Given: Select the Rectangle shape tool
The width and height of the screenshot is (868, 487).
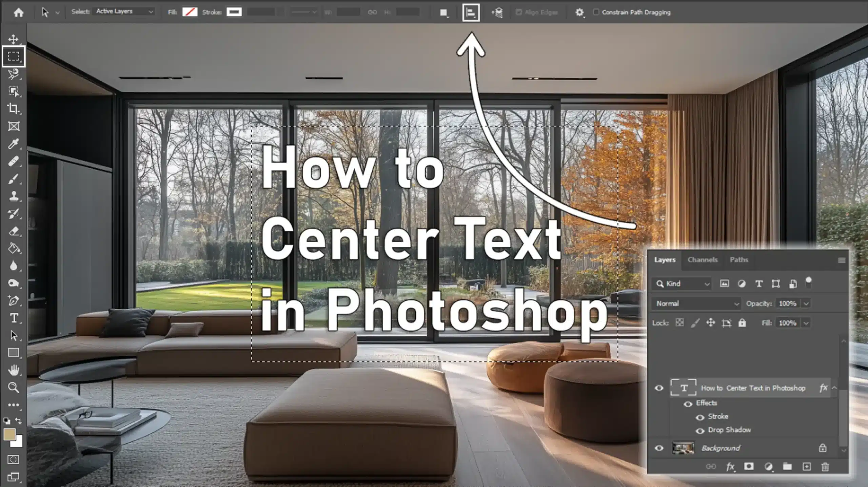Looking at the screenshot, I should click(x=14, y=353).
